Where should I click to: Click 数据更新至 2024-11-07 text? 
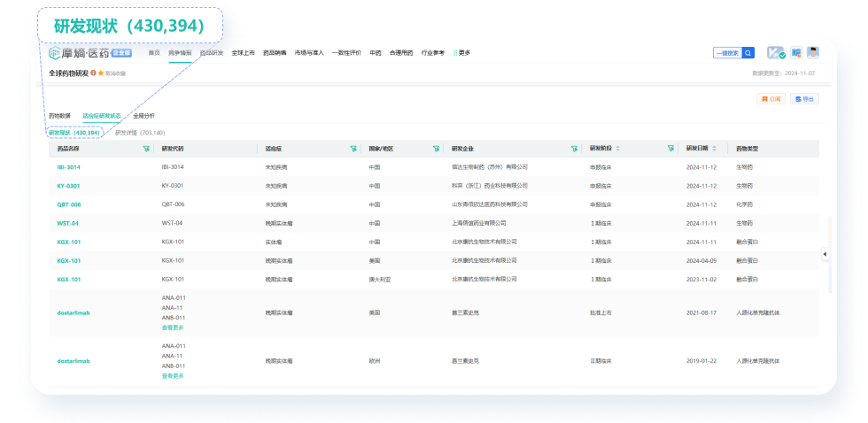(783, 73)
